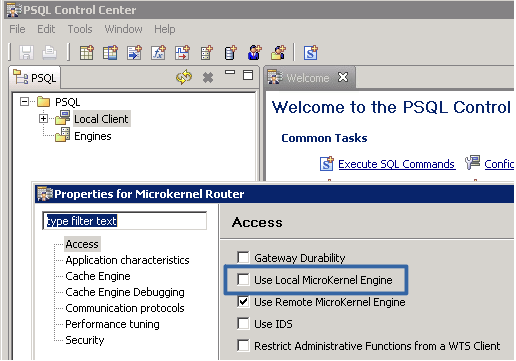Viewport: 516px width, 361px height.
Task: Select the PSQL root node label
Action: [x=68, y=102]
